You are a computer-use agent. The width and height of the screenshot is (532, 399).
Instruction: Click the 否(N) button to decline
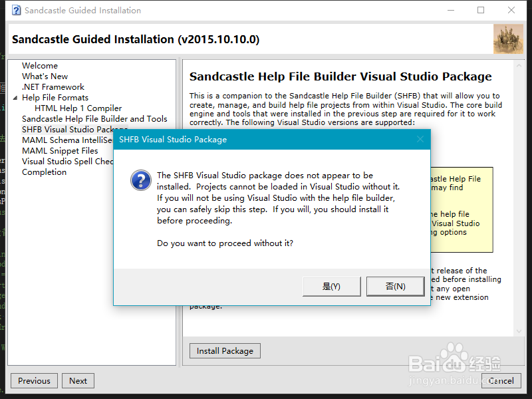click(x=395, y=286)
